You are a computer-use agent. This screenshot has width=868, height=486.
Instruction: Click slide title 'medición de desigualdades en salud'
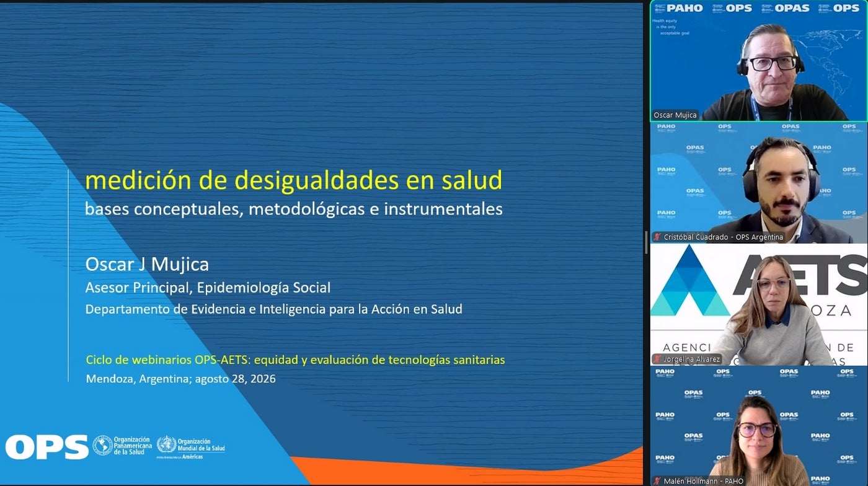point(294,180)
